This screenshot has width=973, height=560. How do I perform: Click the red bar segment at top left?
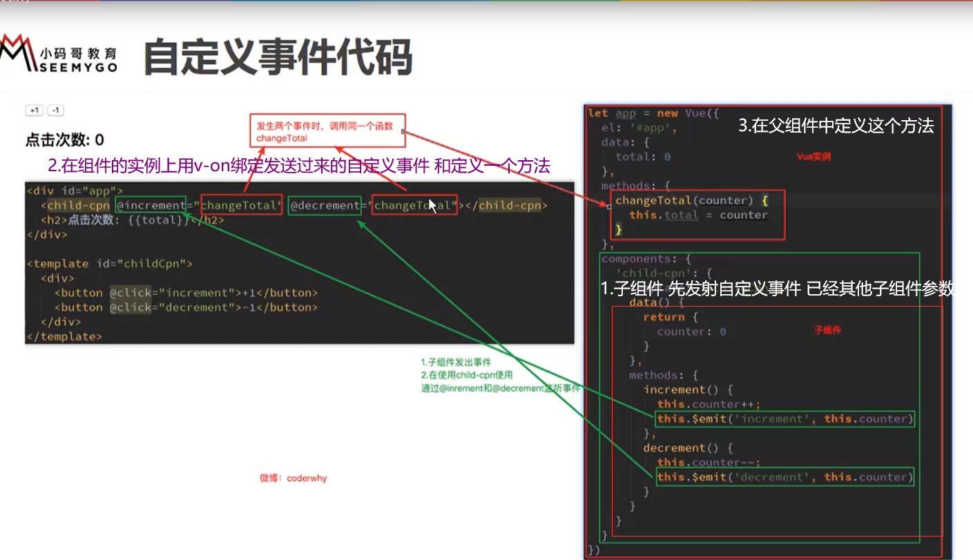[48, 2]
